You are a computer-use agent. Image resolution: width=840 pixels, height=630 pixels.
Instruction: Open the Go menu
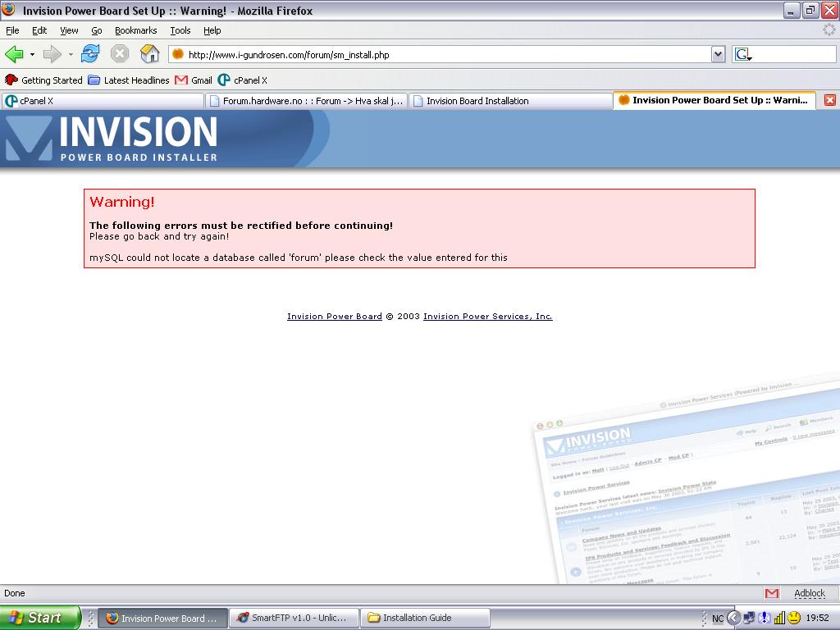97,30
